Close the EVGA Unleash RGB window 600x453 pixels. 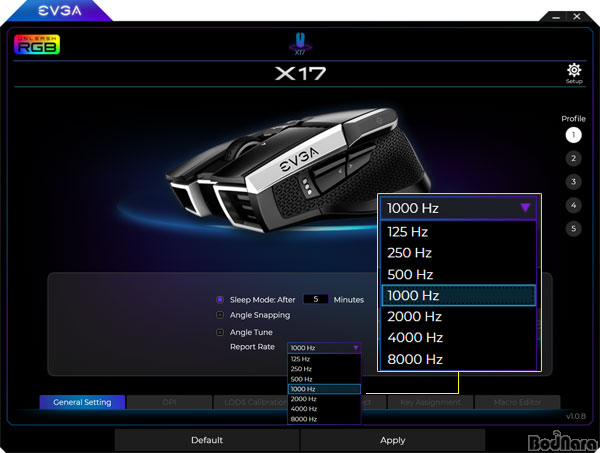coord(577,16)
